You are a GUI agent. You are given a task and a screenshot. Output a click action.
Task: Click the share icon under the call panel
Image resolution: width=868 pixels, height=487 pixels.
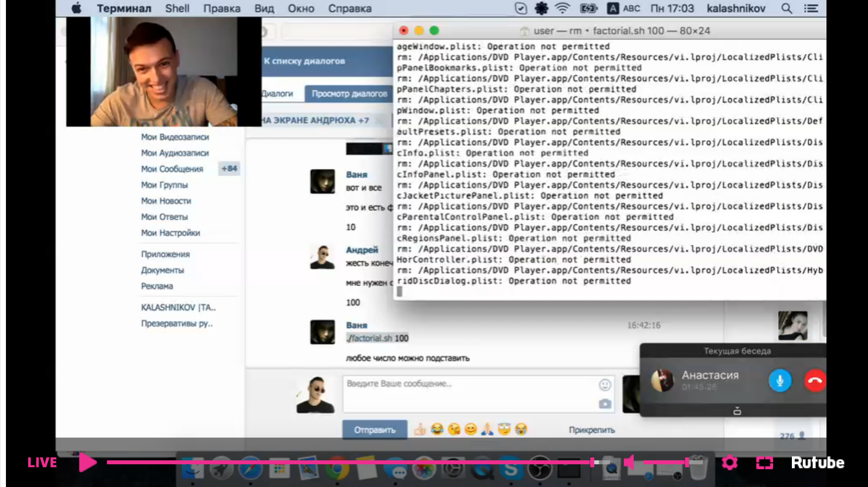click(737, 411)
